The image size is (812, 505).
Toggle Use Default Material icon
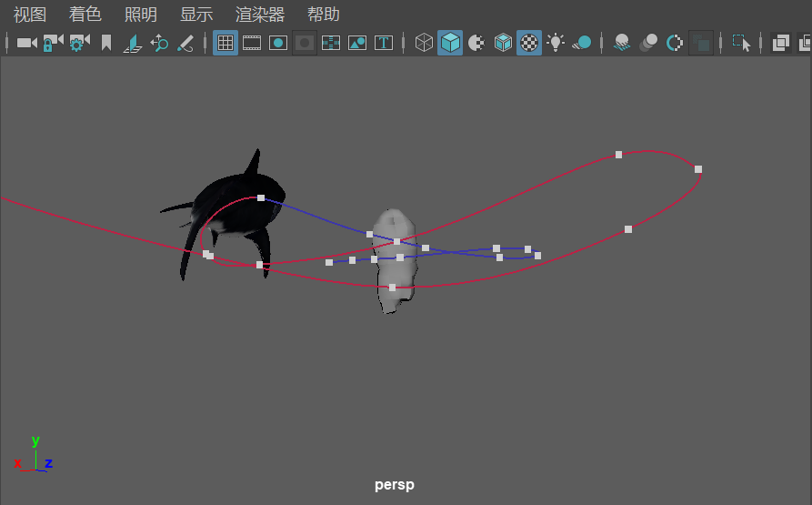coord(476,43)
